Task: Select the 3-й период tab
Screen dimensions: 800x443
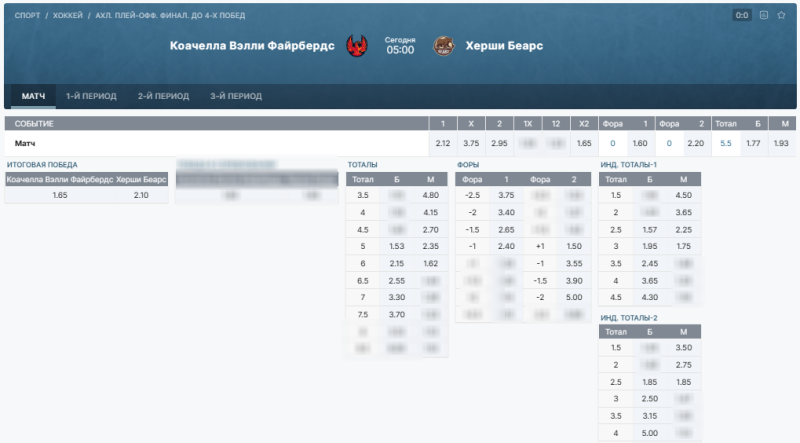Action: point(236,96)
